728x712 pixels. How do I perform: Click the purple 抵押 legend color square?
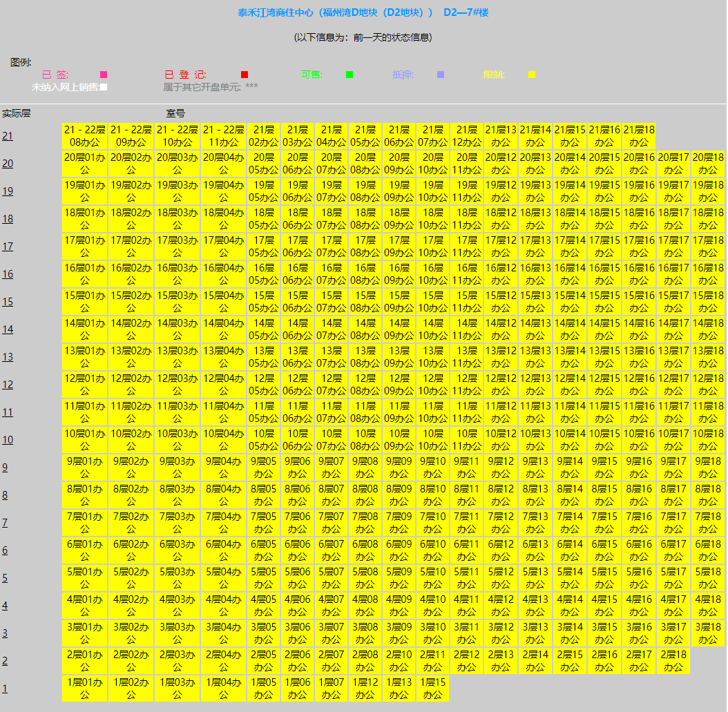point(441,75)
